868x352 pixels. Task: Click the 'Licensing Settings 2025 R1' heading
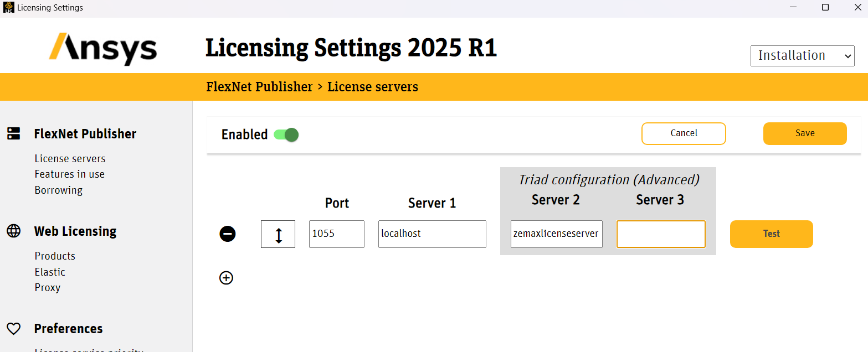[x=351, y=49]
